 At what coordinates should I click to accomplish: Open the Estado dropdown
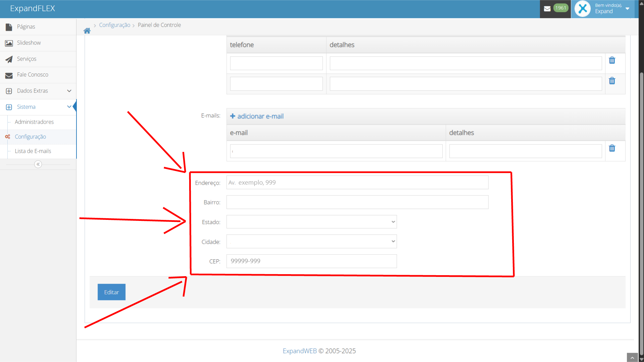[311, 222]
